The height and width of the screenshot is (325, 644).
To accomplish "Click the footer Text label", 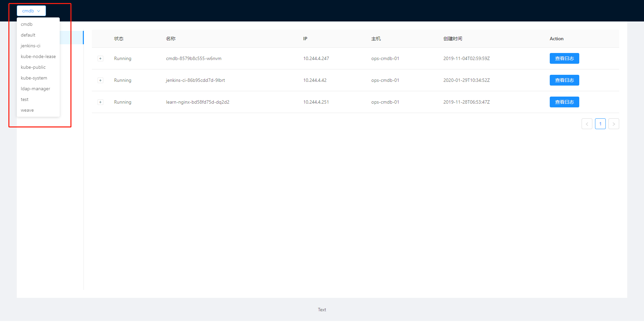I will click(322, 310).
